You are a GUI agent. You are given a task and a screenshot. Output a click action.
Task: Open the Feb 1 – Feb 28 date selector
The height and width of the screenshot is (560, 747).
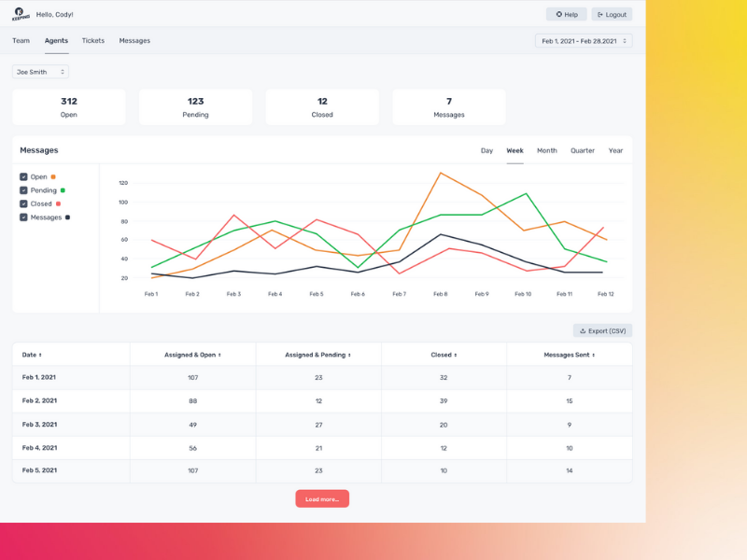point(579,40)
